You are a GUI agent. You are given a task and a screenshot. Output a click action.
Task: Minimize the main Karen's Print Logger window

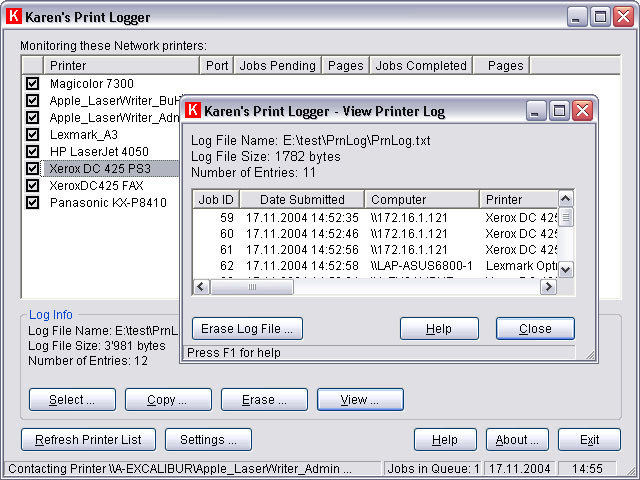click(576, 17)
